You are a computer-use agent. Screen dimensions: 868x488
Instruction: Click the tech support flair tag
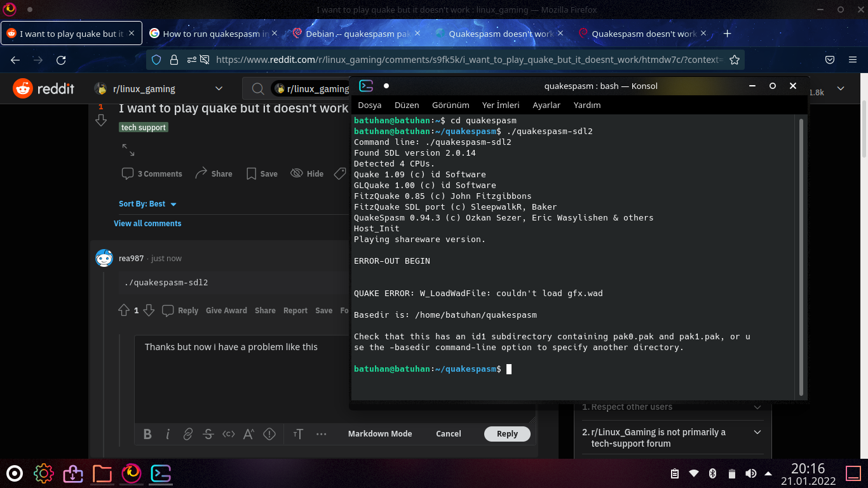[x=144, y=128]
